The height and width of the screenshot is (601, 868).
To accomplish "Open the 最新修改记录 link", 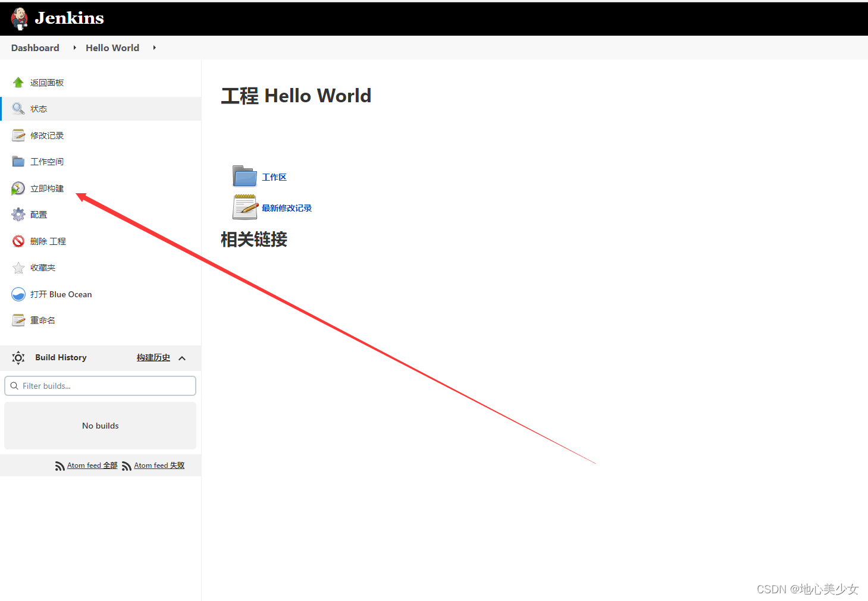I will (x=287, y=208).
